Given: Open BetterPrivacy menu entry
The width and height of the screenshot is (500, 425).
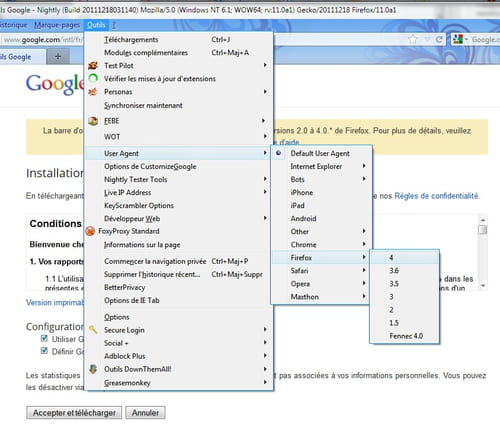Looking at the screenshot, I should 179,287.
